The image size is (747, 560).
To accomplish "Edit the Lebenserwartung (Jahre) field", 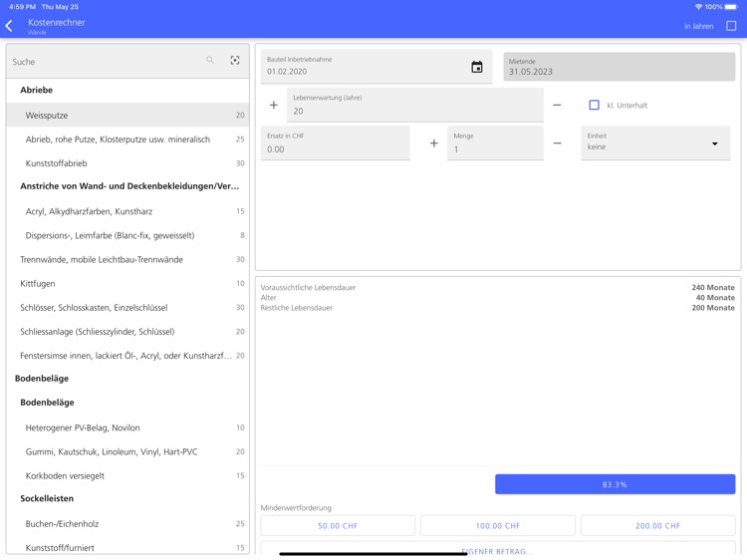I will pos(415,105).
